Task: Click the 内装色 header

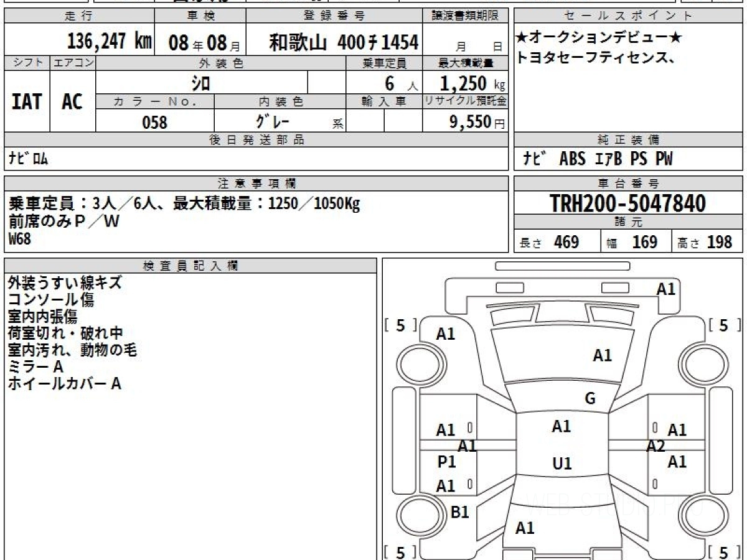Action: tap(280, 101)
